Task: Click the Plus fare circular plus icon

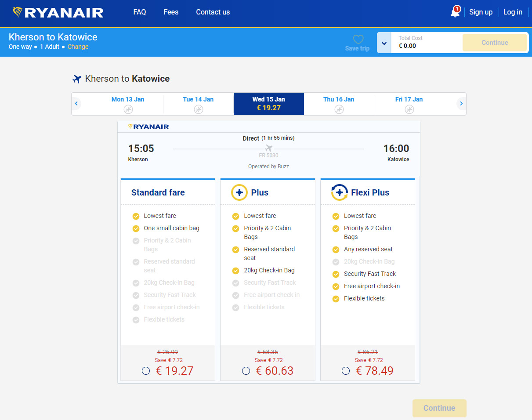Action: pos(239,192)
